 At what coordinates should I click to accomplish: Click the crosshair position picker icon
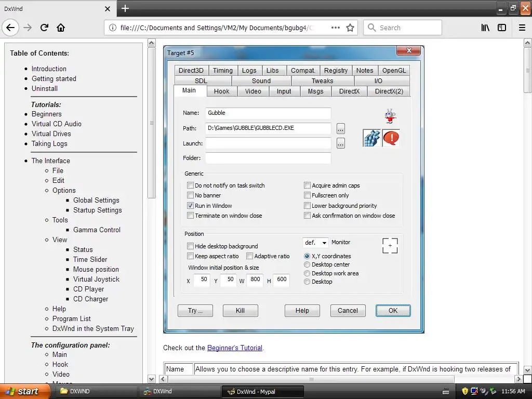[x=390, y=245]
